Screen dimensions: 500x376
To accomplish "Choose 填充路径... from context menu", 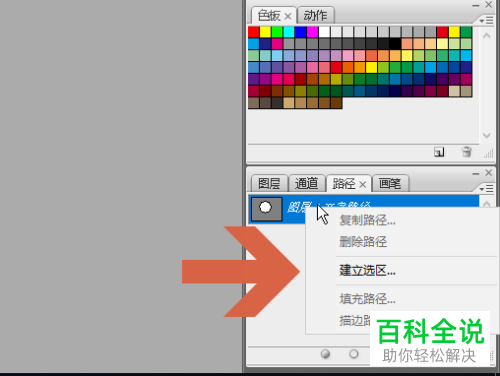I will 367,299.
